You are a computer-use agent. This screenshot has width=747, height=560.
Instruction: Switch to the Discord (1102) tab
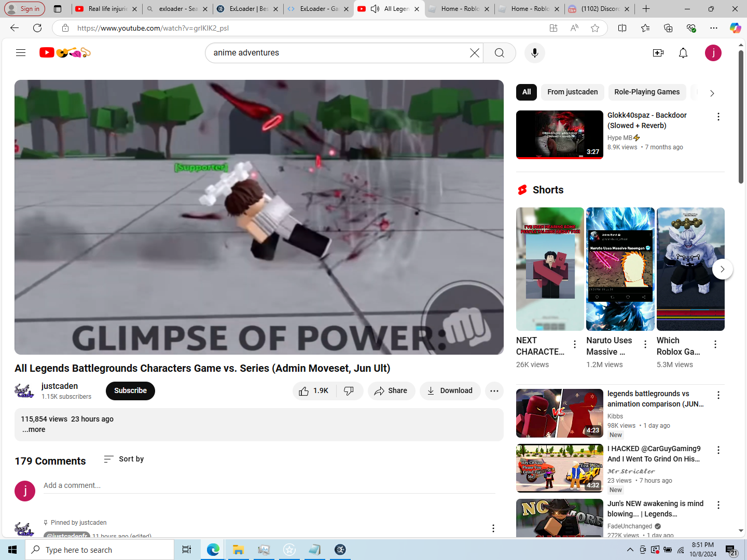599,9
